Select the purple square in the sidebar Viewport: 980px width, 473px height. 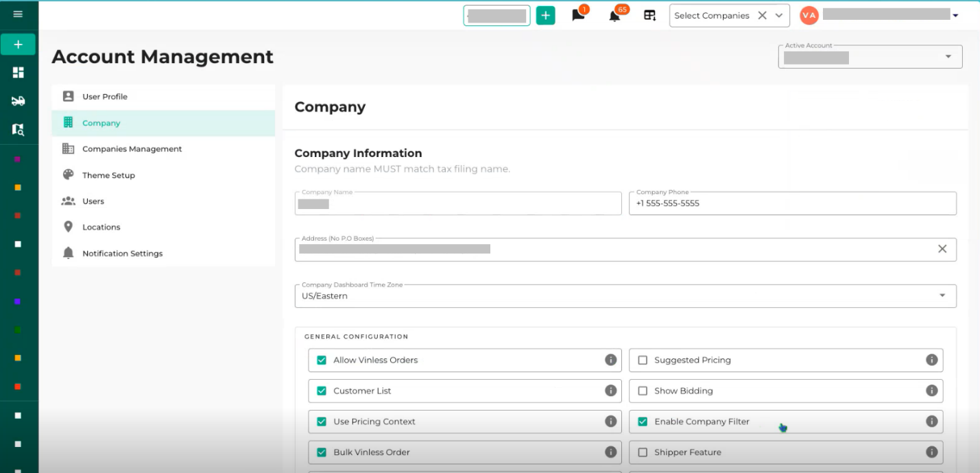click(x=18, y=159)
